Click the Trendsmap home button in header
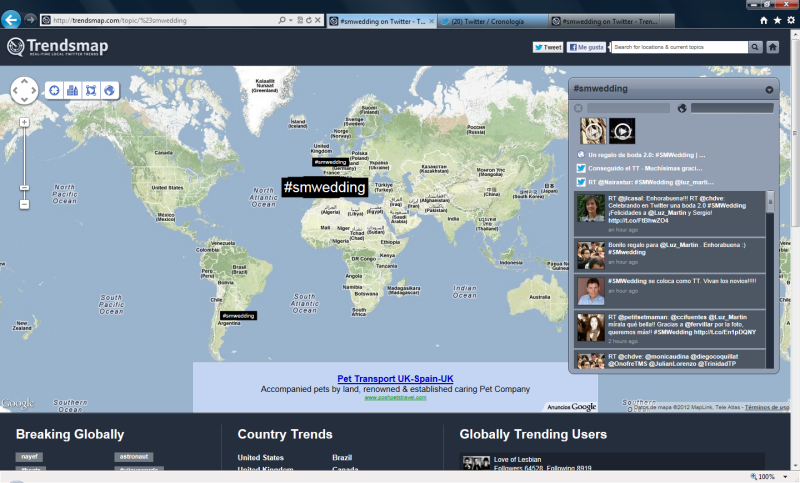800x483 pixels. pyautogui.click(x=772, y=47)
